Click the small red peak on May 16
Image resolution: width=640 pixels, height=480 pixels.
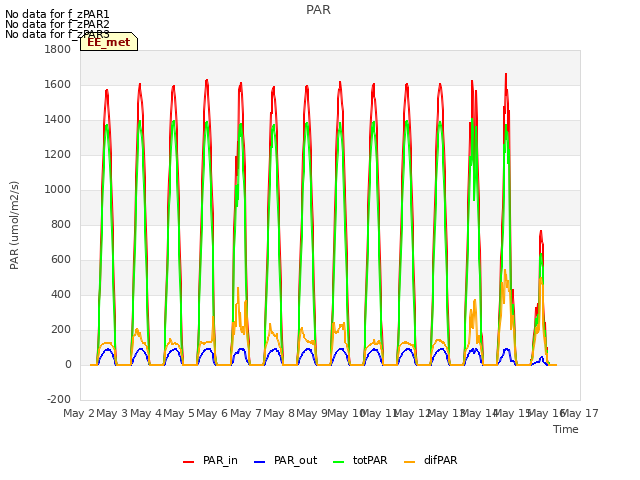point(541,233)
